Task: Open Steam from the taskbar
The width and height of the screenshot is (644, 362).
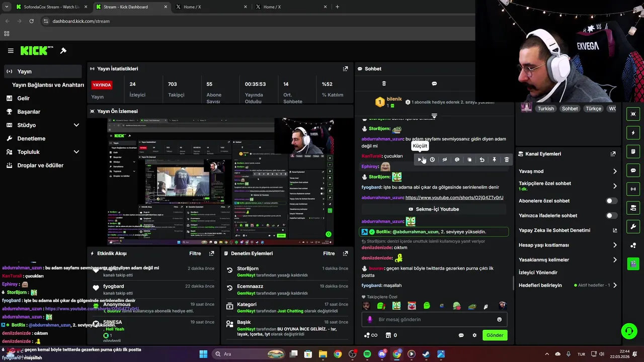Action: pos(426,354)
